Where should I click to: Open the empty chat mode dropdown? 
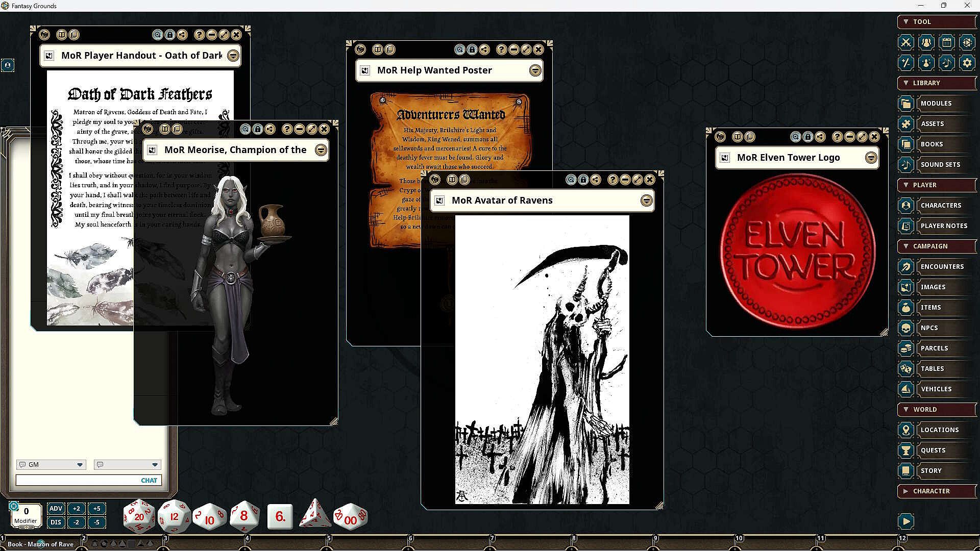(127, 465)
